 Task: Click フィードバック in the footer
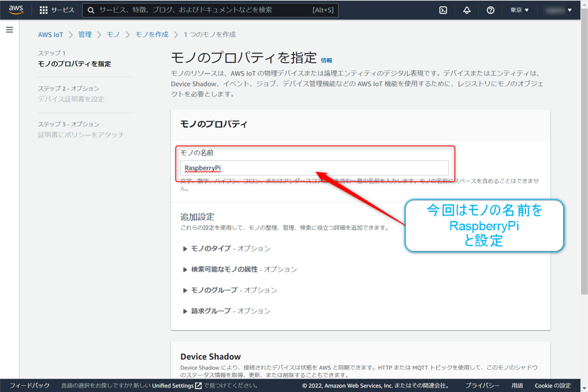click(29, 386)
